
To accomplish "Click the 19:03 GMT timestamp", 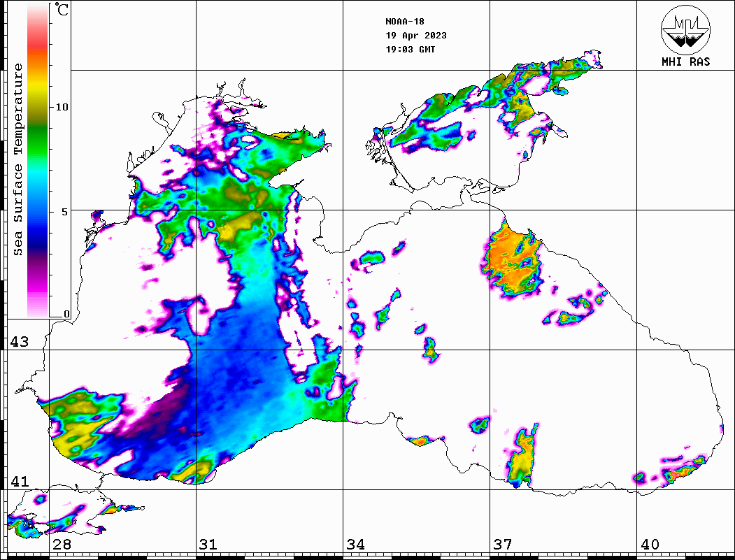I will (410, 50).
